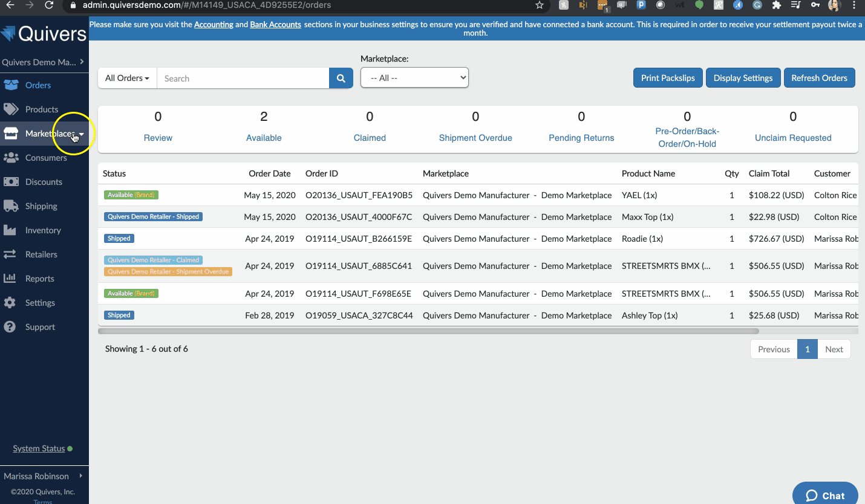Viewport: 865px width, 504px height.
Task: Open Reports page
Action: pos(40,279)
